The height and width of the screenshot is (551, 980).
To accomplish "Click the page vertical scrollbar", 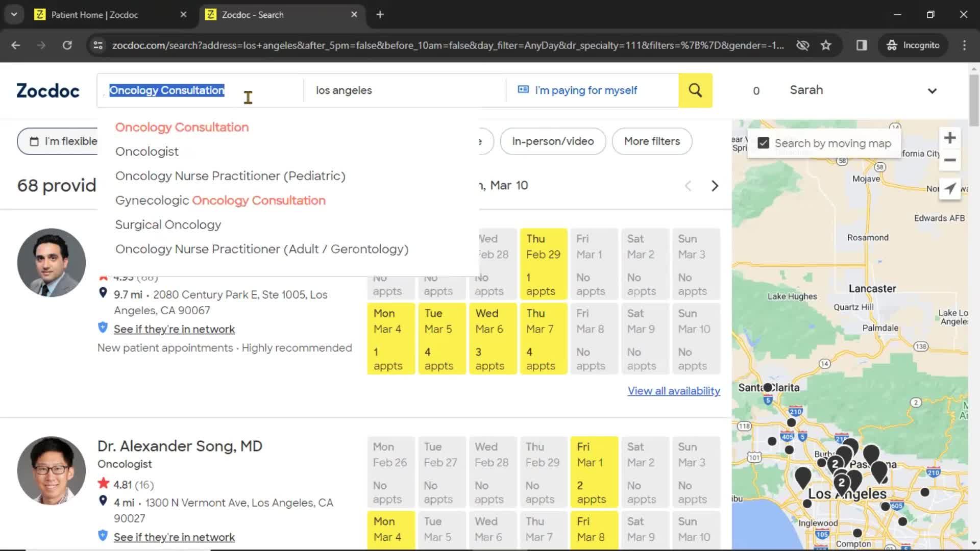I will pyautogui.click(x=974, y=100).
